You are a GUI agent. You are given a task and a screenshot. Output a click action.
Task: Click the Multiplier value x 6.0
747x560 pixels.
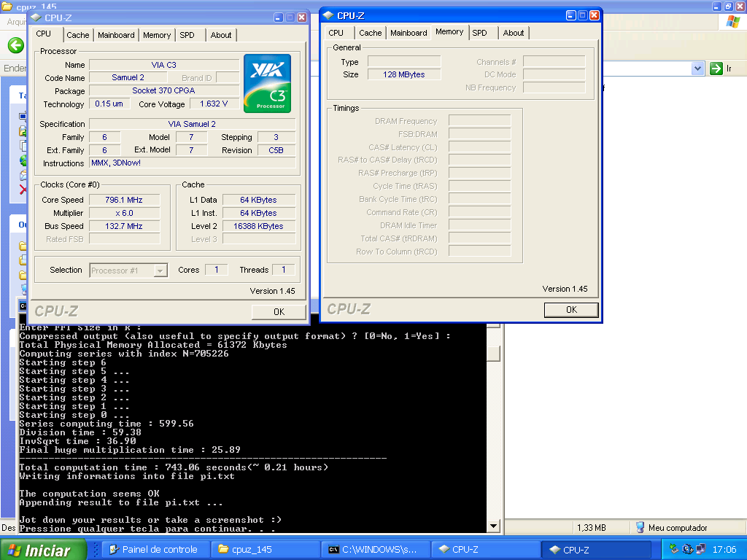tap(124, 213)
